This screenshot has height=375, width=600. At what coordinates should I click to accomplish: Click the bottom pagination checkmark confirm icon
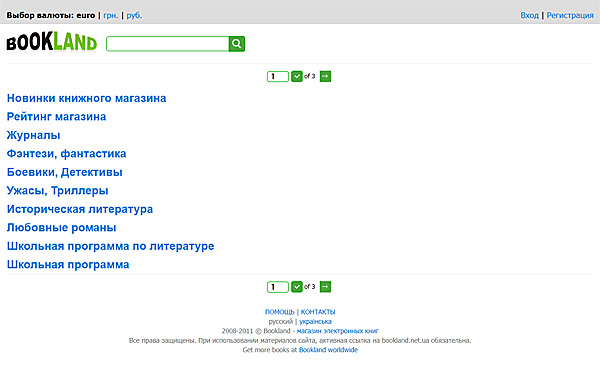coord(297,287)
